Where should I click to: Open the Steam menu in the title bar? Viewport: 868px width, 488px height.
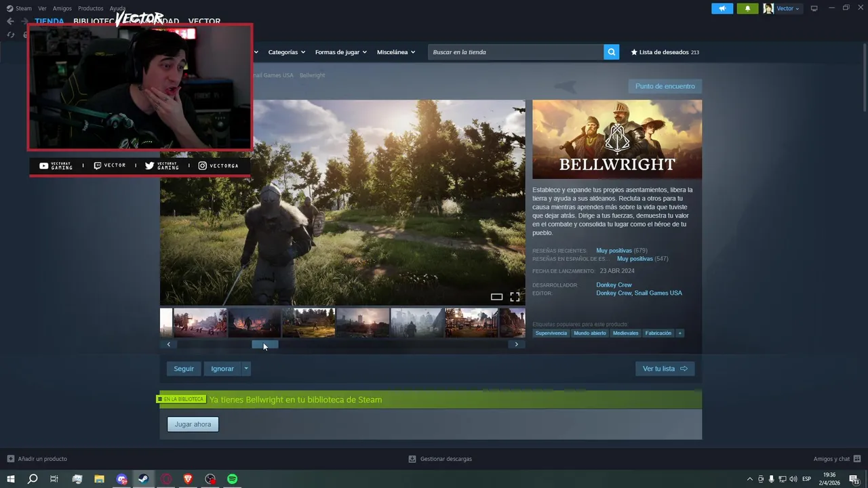20,8
